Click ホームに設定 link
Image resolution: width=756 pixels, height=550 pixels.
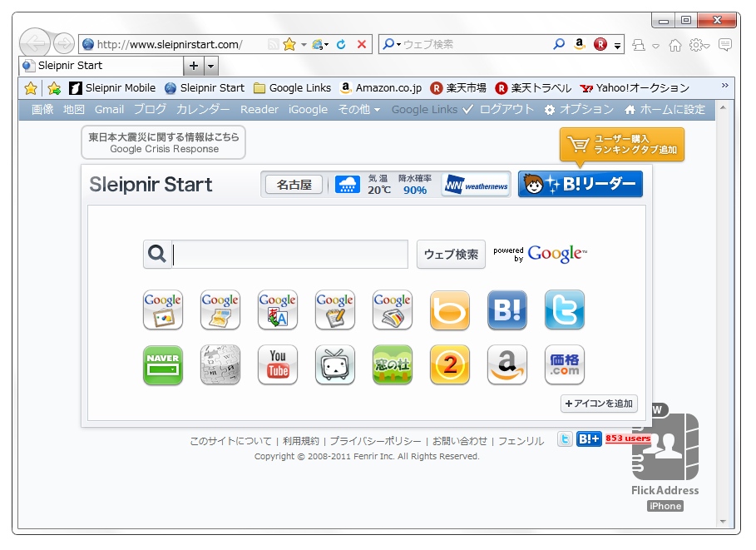[665, 110]
